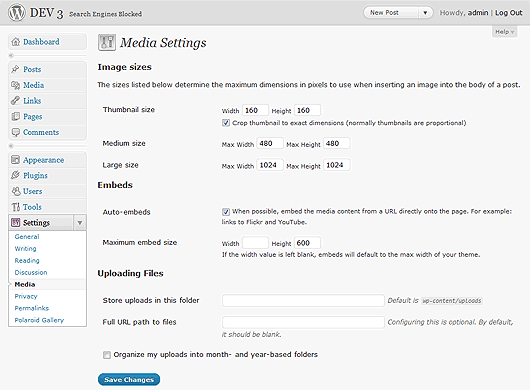Go to Discussion settings submenu

click(x=31, y=272)
